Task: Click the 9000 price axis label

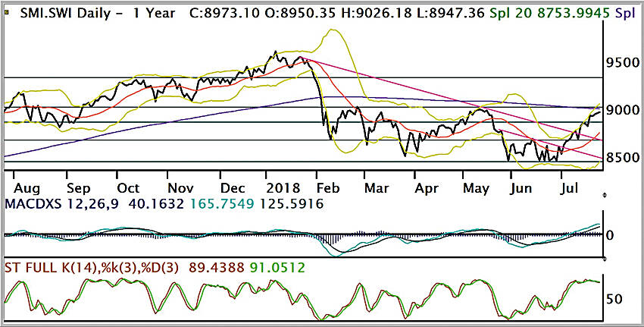Action: [x=624, y=110]
